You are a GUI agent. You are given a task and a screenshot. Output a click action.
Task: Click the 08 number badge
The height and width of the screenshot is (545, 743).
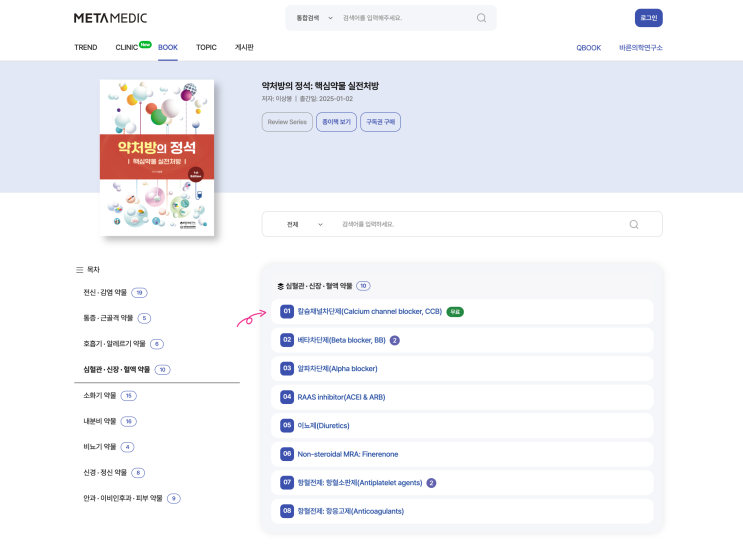pyautogui.click(x=287, y=511)
